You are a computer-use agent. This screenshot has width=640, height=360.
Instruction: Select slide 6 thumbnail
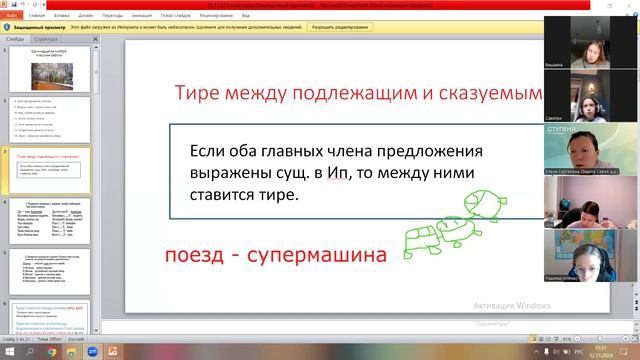(x=49, y=317)
